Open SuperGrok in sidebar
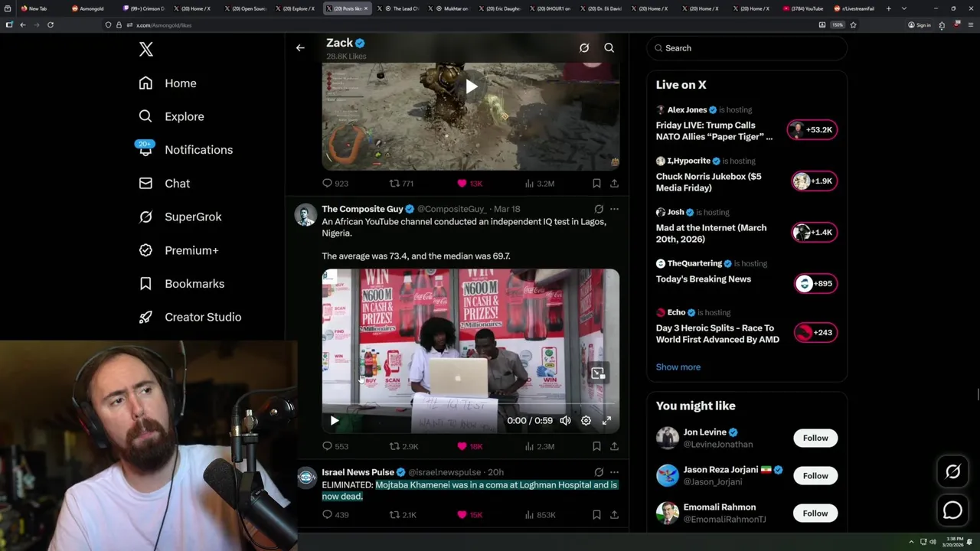The height and width of the screenshot is (551, 980). coord(180,217)
